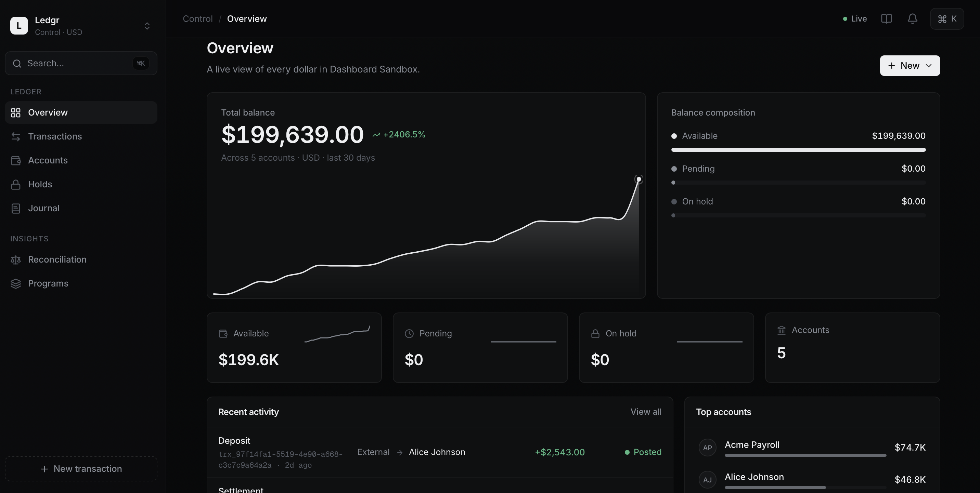
Task: Open the Deposit transaction row
Action: [x=440, y=452]
